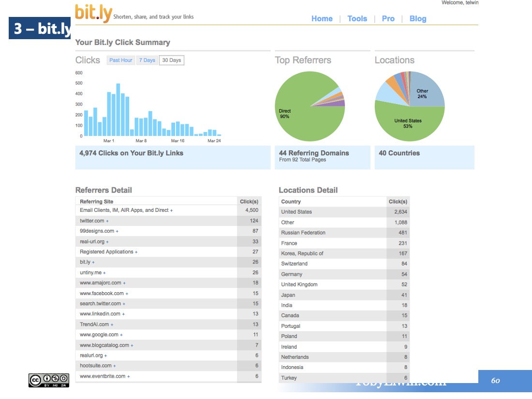
Task: Click the www.eventbrite.com referrer link
Action: coord(103,376)
